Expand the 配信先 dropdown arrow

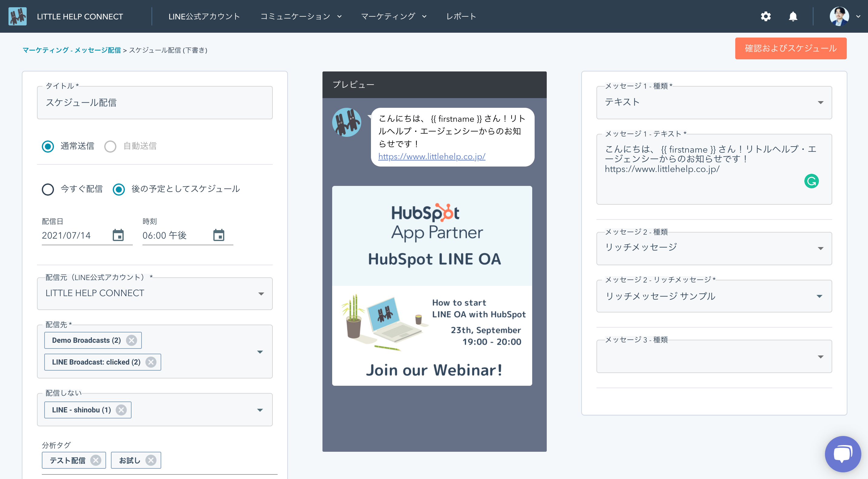coord(260,352)
